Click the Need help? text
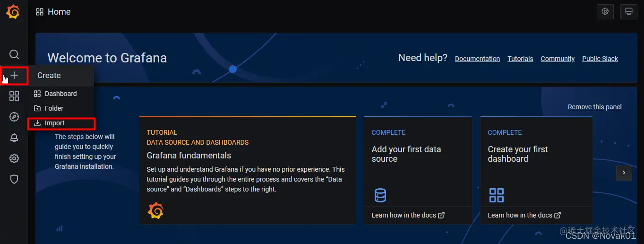The image size is (644, 244). click(423, 58)
